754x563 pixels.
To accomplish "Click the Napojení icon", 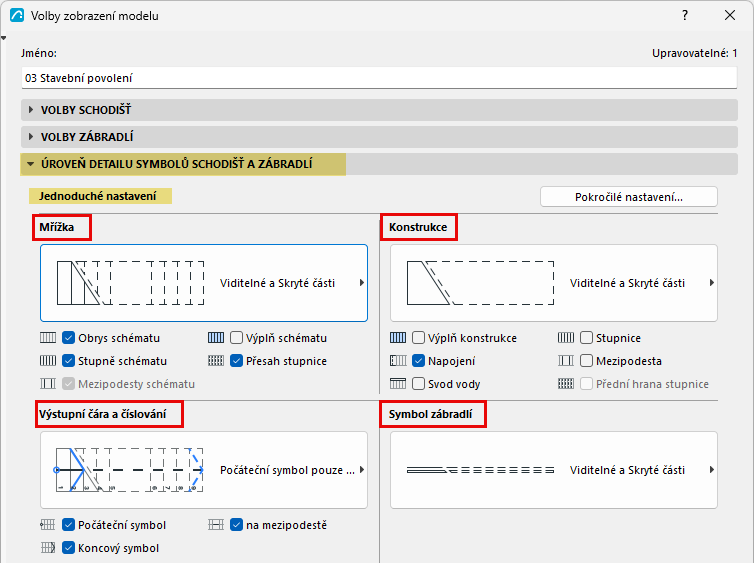I will (398, 361).
